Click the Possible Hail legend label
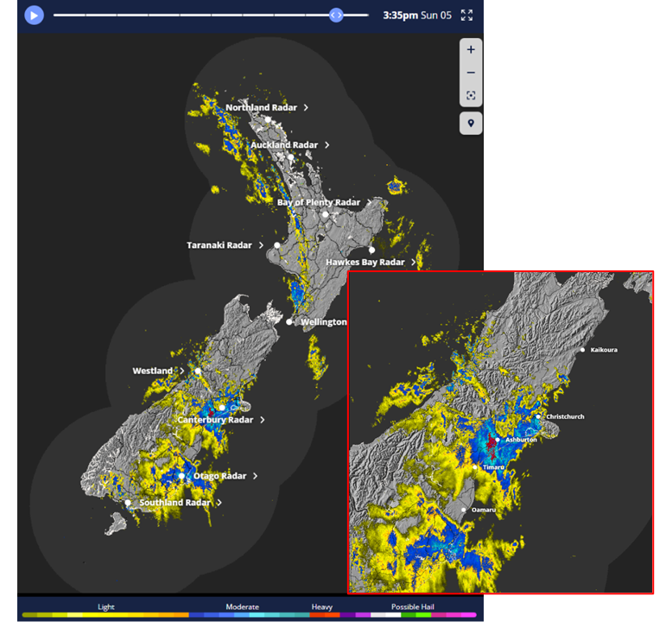The height and width of the screenshot is (622, 672). pyautogui.click(x=412, y=606)
